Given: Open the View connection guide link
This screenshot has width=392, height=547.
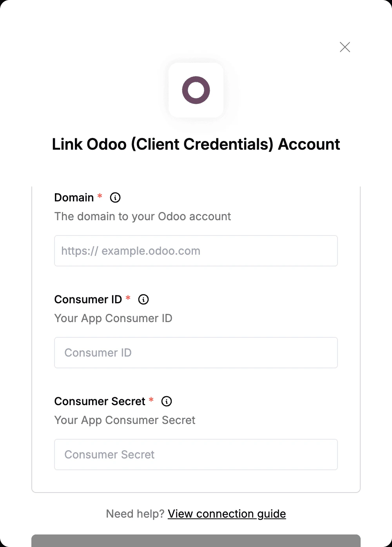Looking at the screenshot, I should pos(227,514).
